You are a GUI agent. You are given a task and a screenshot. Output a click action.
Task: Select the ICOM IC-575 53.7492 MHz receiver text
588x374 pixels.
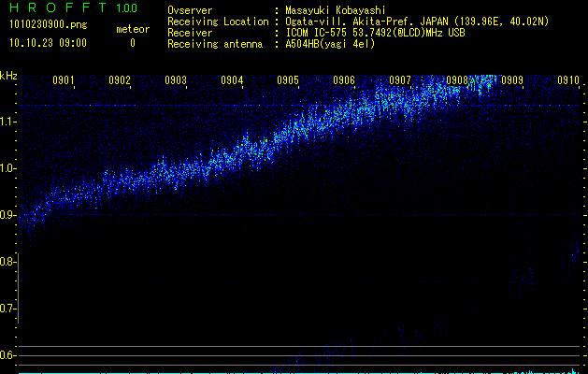point(375,33)
